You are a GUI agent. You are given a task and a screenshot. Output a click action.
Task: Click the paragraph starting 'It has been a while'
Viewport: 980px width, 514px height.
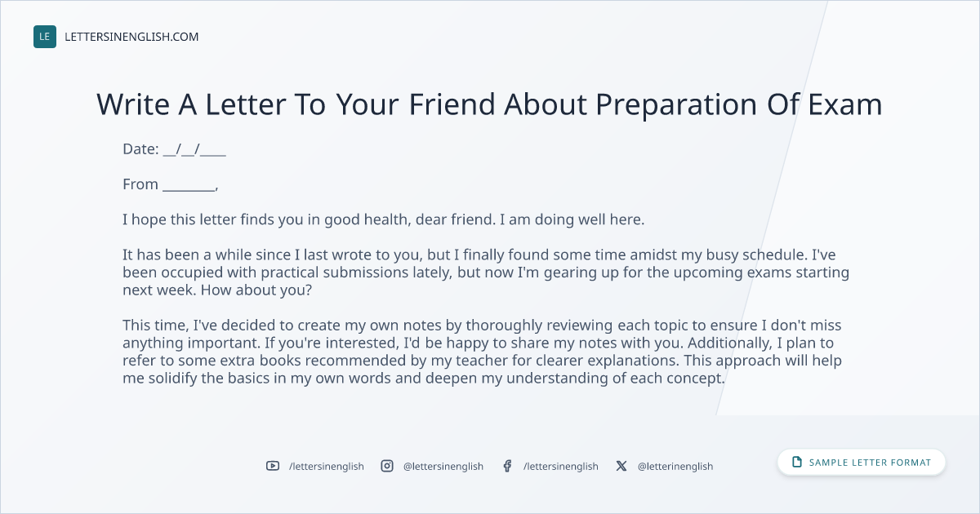(x=486, y=273)
